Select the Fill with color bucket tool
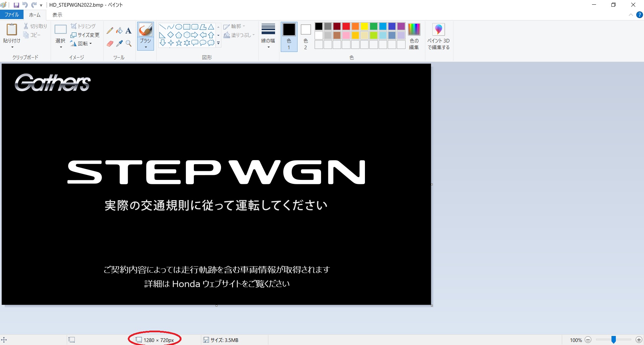This screenshot has width=644, height=345. pyautogui.click(x=119, y=31)
